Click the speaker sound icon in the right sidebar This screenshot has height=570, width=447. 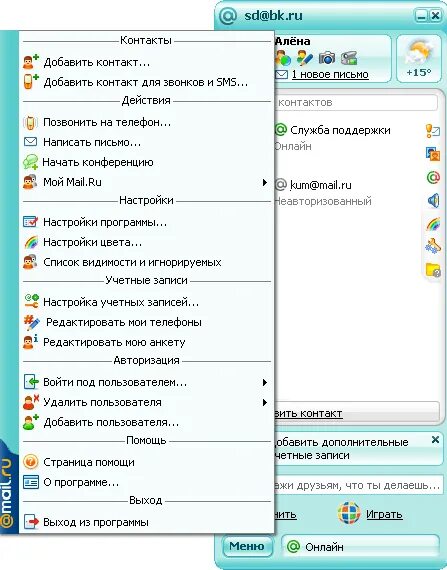pos(433,200)
